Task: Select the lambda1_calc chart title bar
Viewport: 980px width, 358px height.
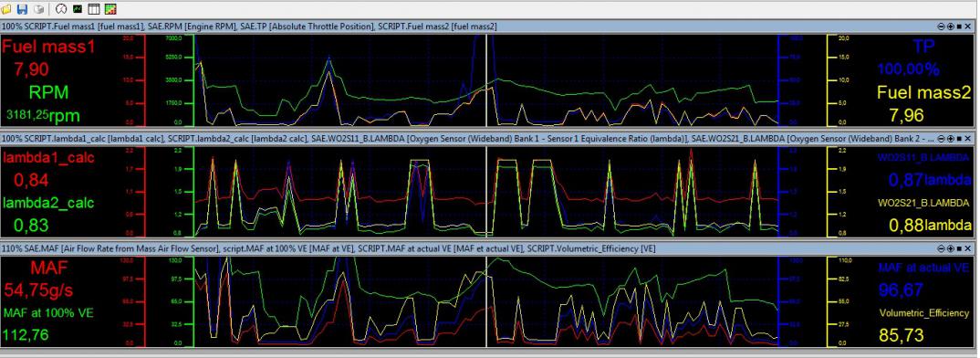Action: (469, 138)
